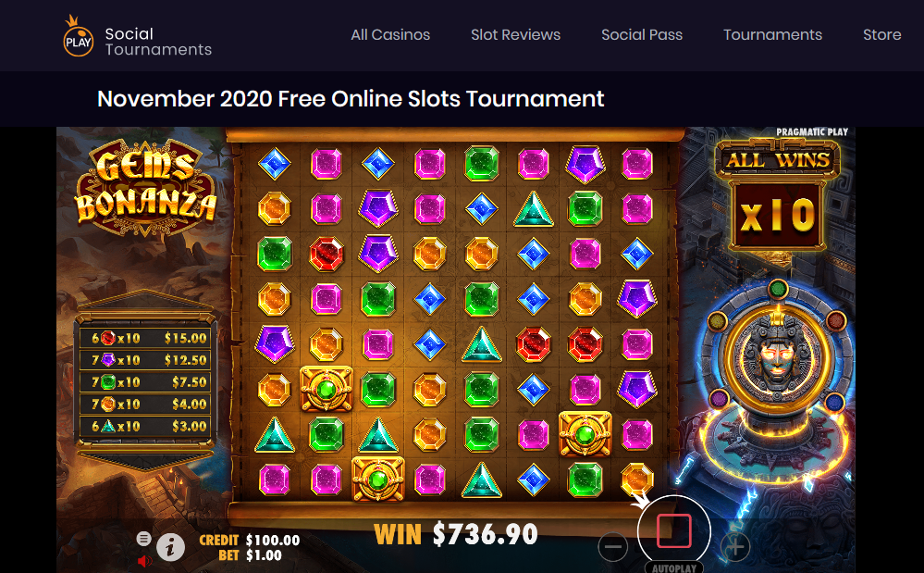Navigate to Tournaments
Viewport: 924px width, 573px height.
[x=772, y=35]
